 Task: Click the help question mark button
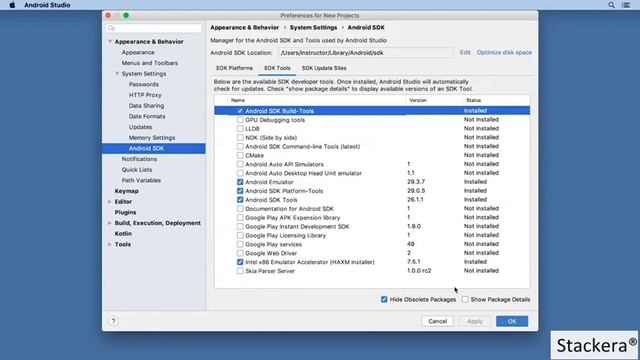(113, 321)
